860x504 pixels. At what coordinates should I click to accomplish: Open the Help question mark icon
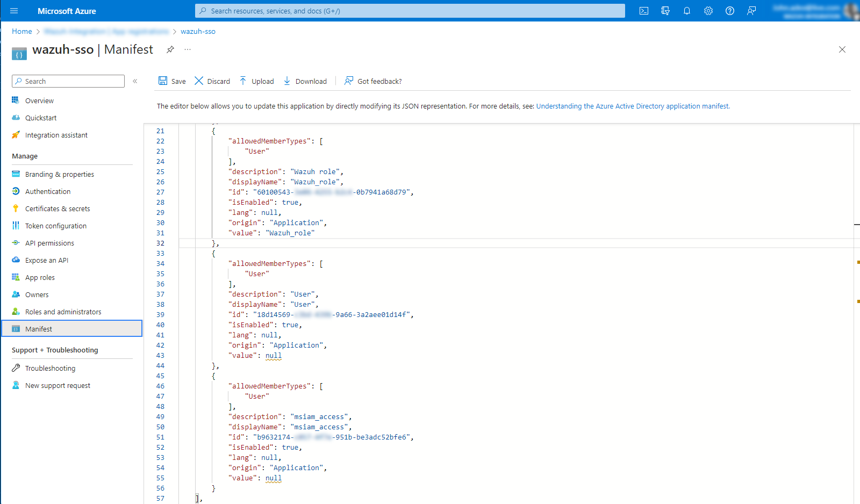pyautogui.click(x=730, y=11)
